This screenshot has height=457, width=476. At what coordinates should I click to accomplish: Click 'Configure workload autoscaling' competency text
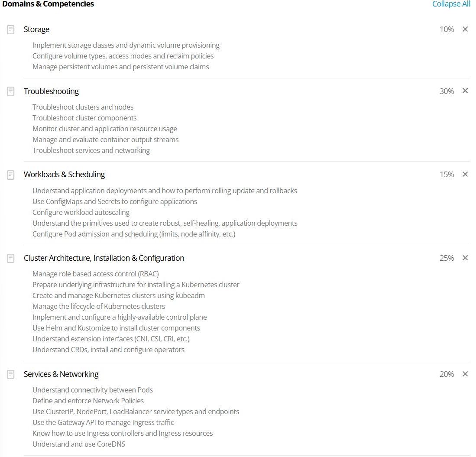[x=81, y=212]
